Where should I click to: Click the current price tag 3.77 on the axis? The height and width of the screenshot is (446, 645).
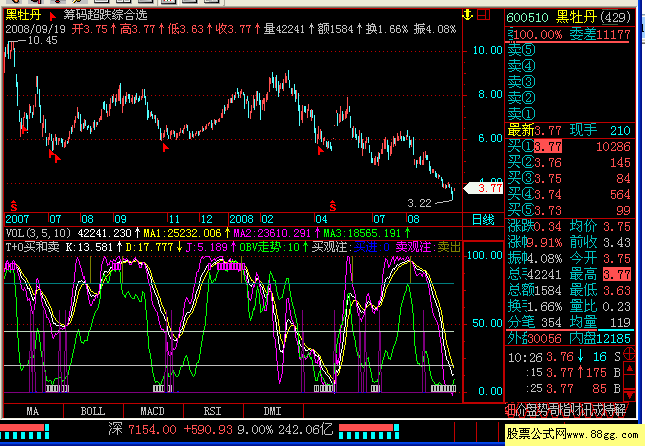(x=484, y=188)
